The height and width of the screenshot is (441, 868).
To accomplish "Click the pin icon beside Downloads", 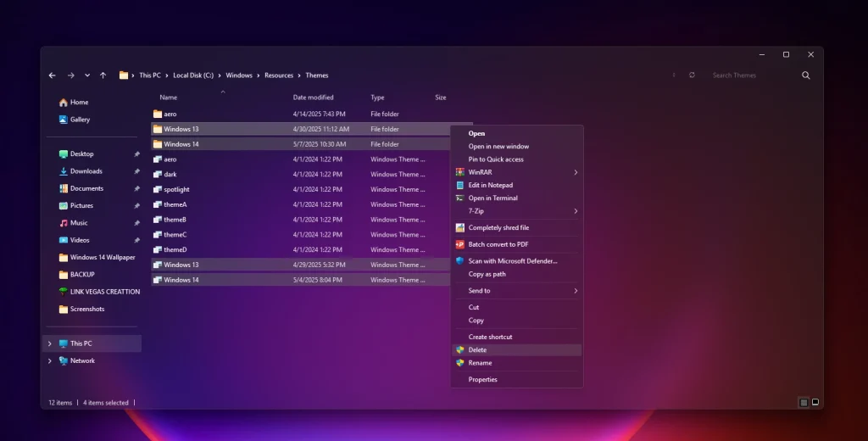I will click(x=136, y=171).
